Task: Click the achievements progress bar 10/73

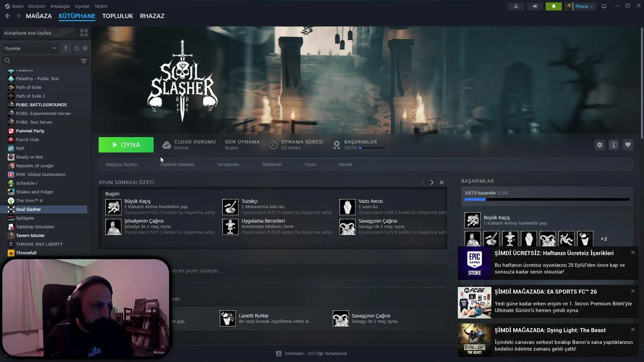Action: (x=547, y=200)
